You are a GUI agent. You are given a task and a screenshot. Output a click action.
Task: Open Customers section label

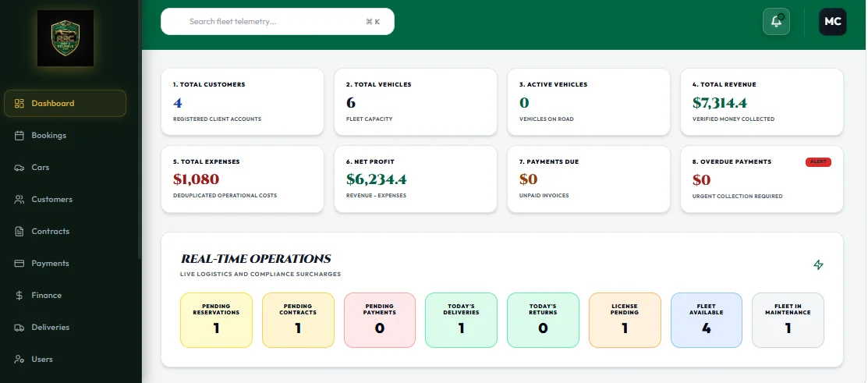[52, 199]
